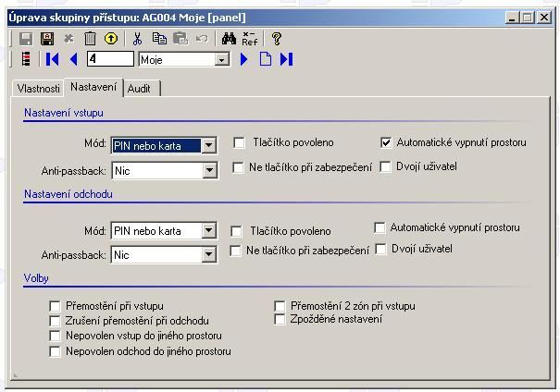Expand Anti-passback dropdown in Nastavení odchodu

pos(208,254)
